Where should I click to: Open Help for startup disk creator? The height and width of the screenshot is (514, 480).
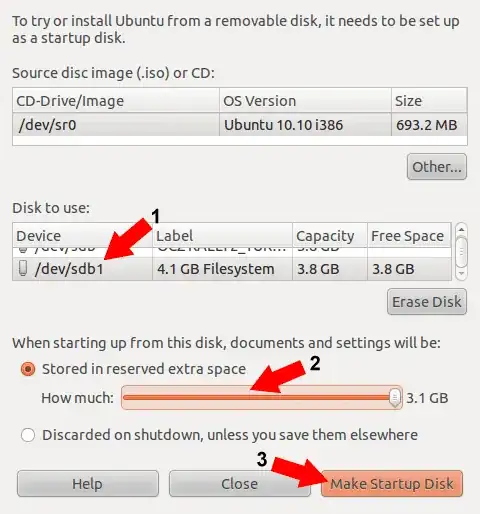click(88, 484)
